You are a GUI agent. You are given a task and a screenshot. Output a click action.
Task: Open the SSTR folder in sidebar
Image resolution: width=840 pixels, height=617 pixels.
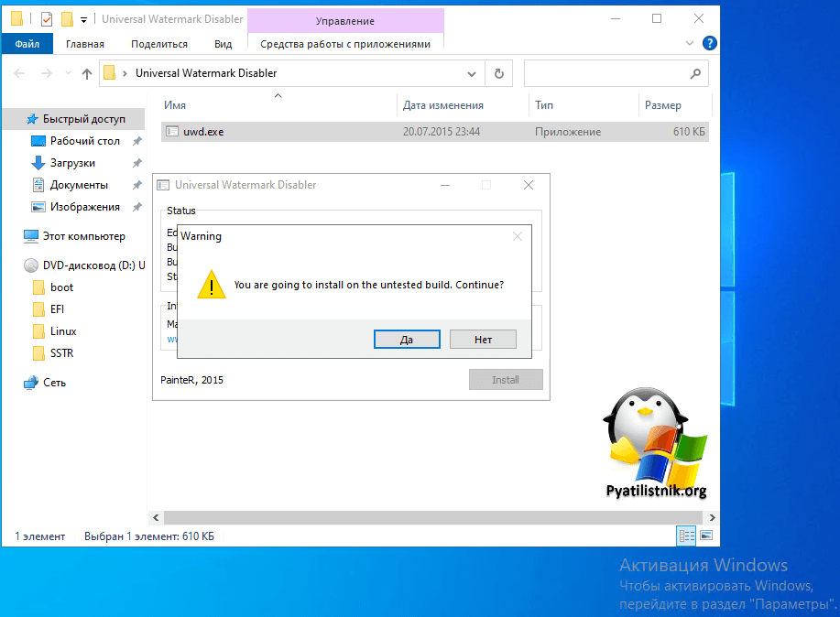[x=61, y=353]
